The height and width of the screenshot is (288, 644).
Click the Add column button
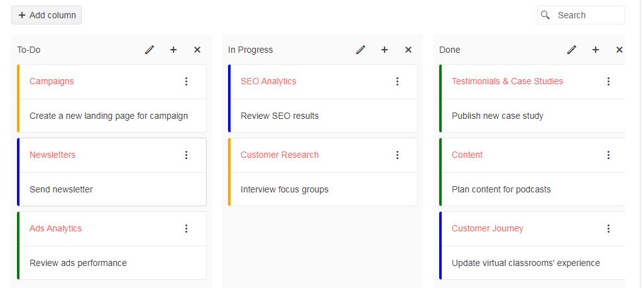(46, 15)
